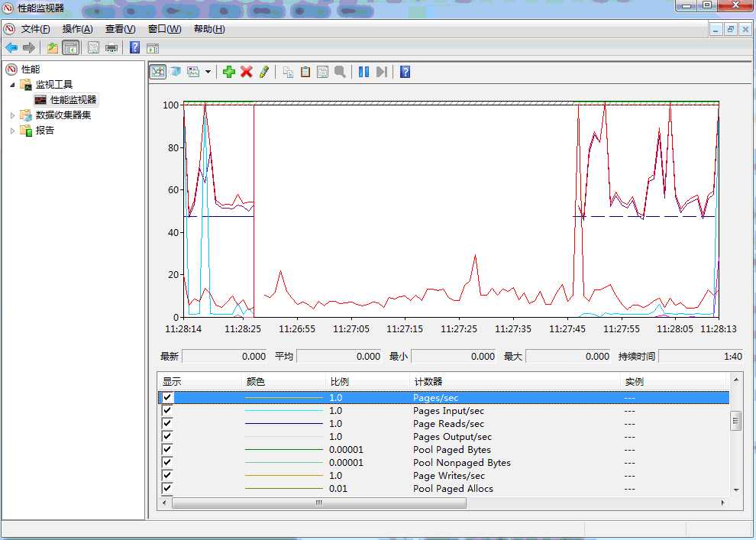Open the 操作(A) menu
This screenshot has width=756, height=540.
click(x=78, y=29)
